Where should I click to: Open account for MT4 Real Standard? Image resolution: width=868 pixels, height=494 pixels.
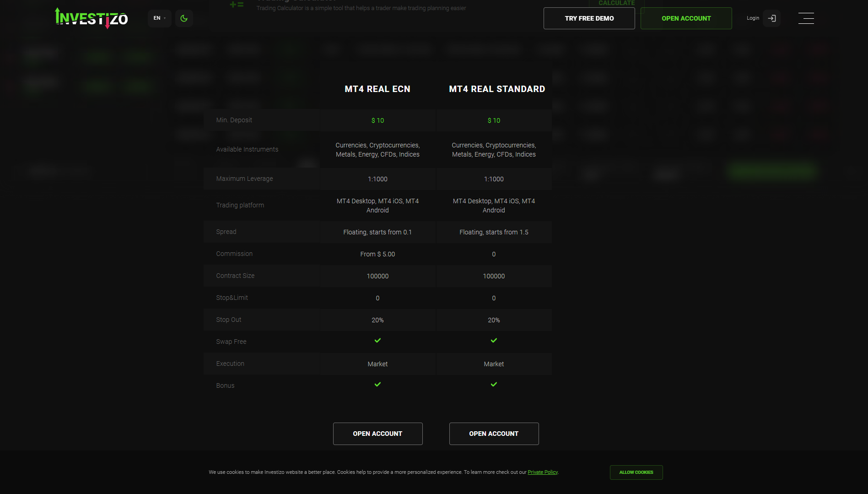click(494, 434)
